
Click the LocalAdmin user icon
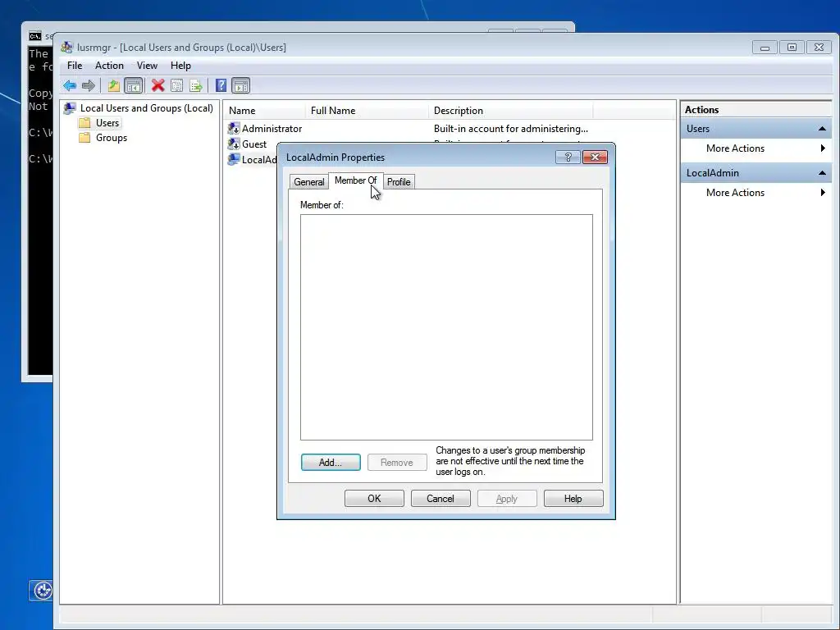(x=234, y=160)
